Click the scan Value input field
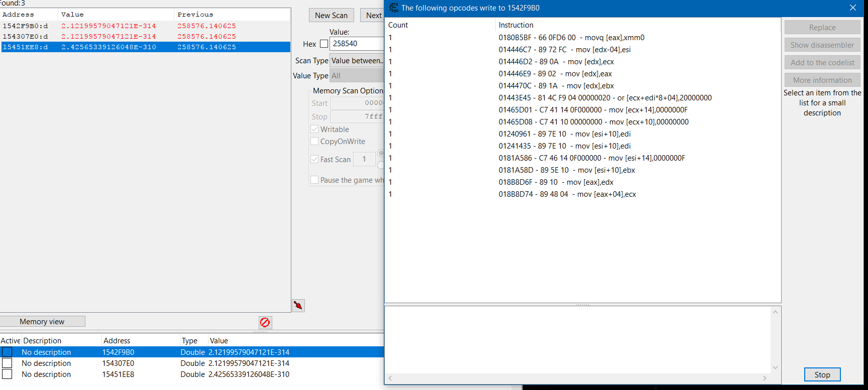868x390 pixels. (357, 44)
